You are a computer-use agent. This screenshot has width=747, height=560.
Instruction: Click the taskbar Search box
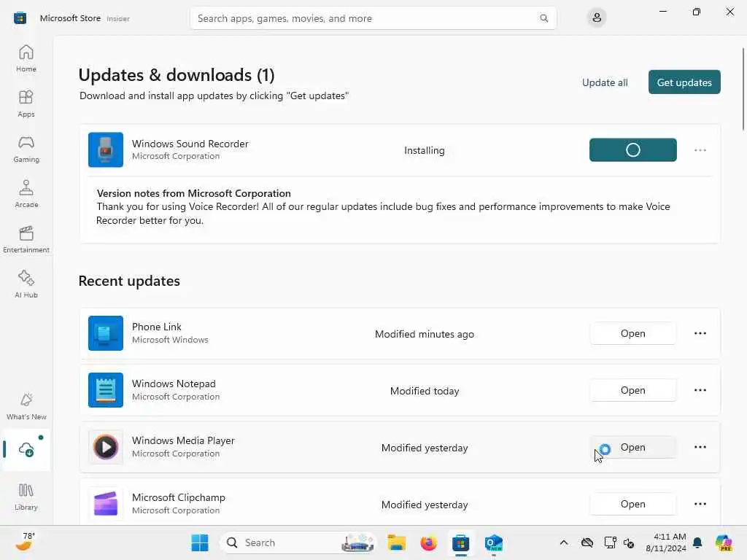click(x=298, y=542)
